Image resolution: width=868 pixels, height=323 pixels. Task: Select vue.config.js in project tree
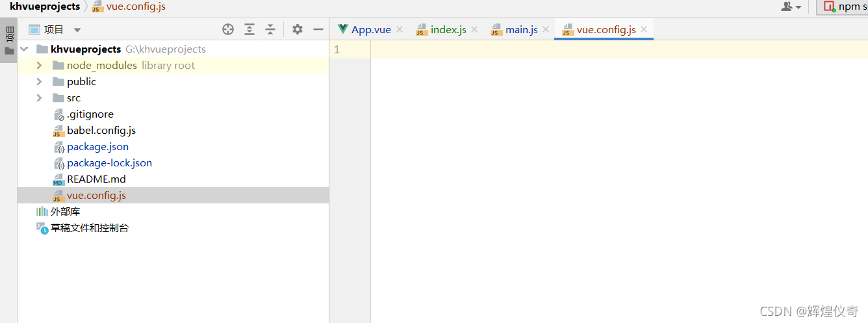(x=173, y=196)
